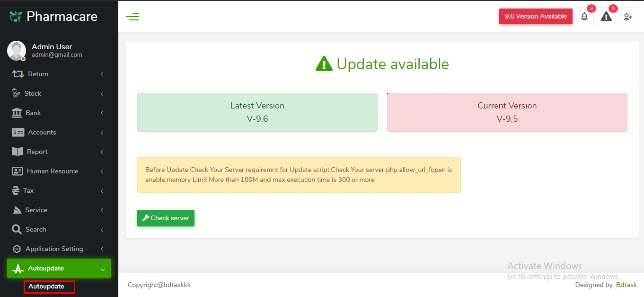Open the Search menu item
644x297 pixels.
point(35,229)
